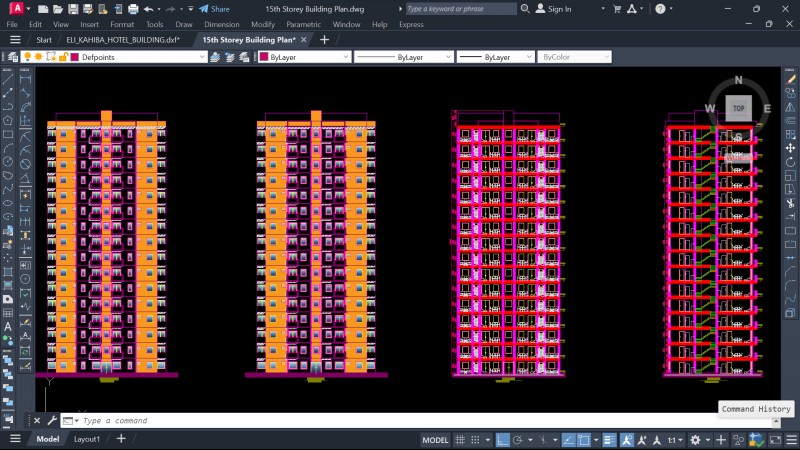Click Sign In

(554, 9)
